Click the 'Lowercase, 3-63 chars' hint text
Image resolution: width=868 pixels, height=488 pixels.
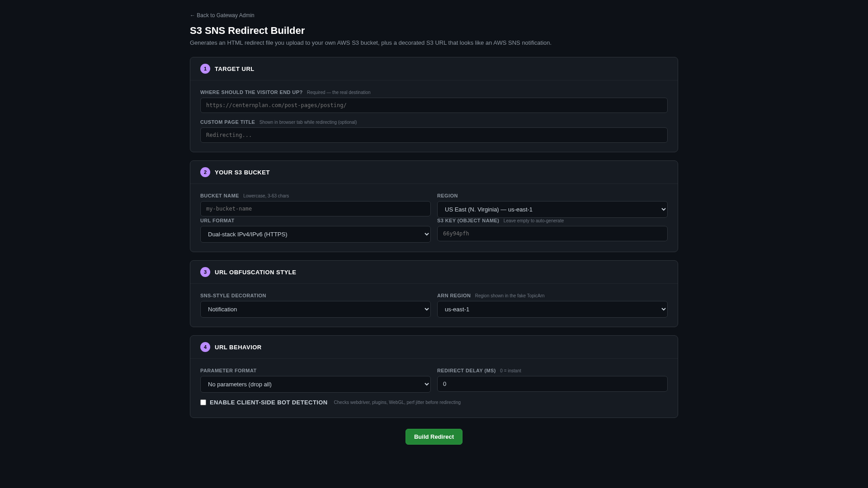point(266,196)
